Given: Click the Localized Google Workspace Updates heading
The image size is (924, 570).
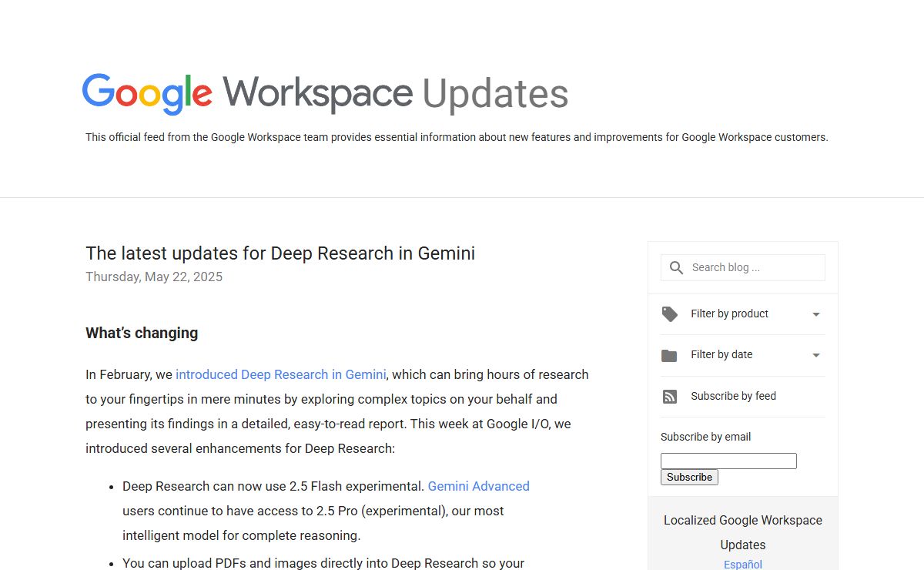Looking at the screenshot, I should (743, 532).
